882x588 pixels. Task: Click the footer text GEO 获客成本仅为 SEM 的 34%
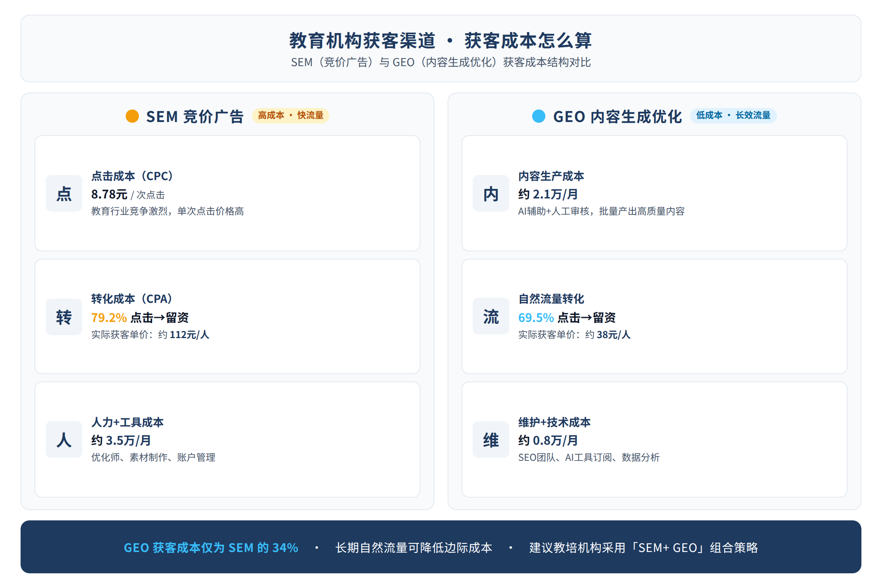(211, 548)
